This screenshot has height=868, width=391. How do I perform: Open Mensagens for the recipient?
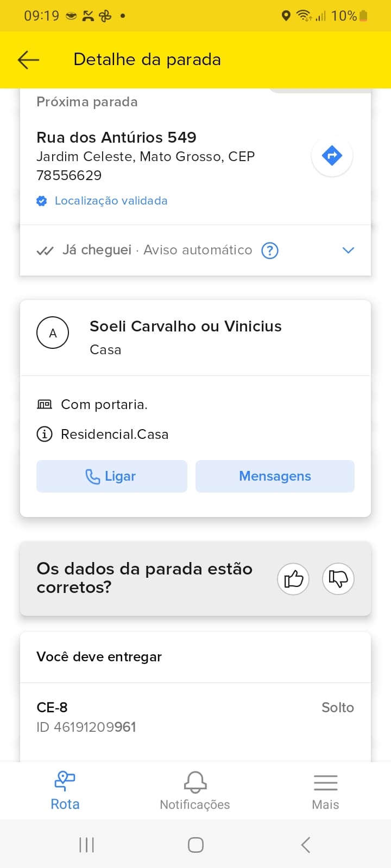click(x=275, y=476)
